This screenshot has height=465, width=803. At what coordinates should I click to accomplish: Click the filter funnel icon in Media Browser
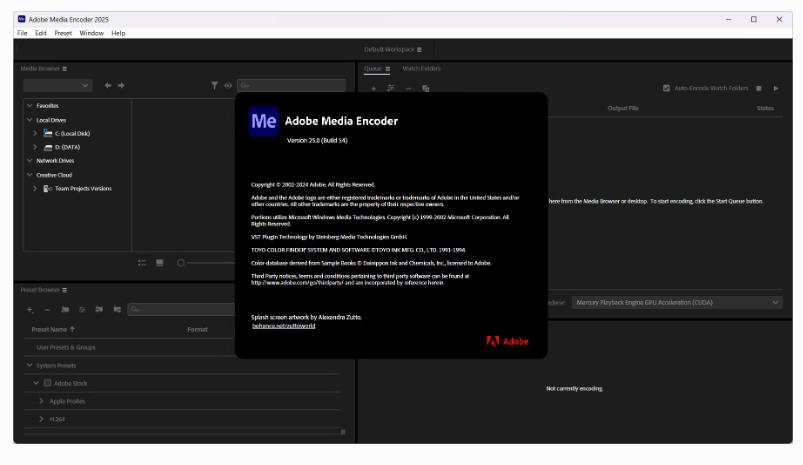pos(214,86)
